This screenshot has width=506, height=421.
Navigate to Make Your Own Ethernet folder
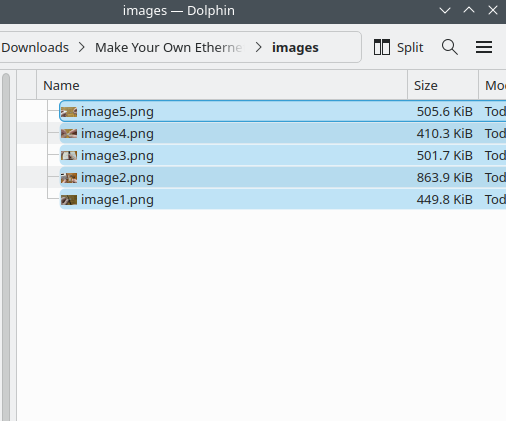pyautogui.click(x=169, y=47)
